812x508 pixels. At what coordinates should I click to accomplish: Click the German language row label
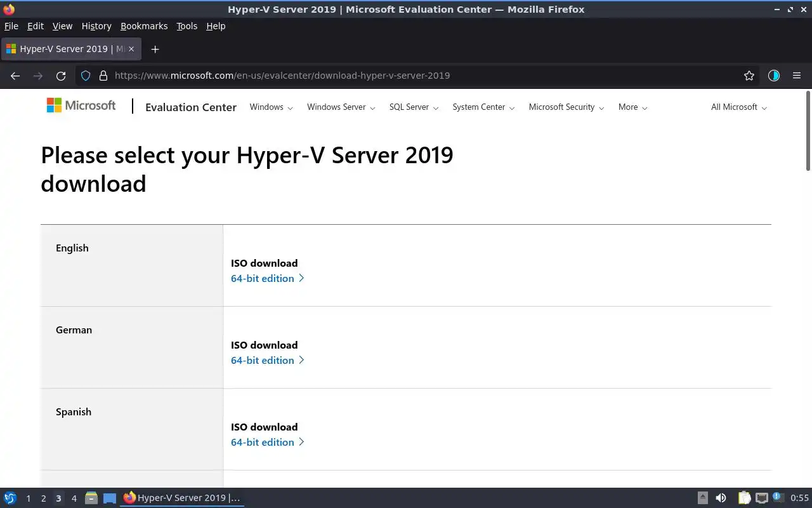coord(74,330)
